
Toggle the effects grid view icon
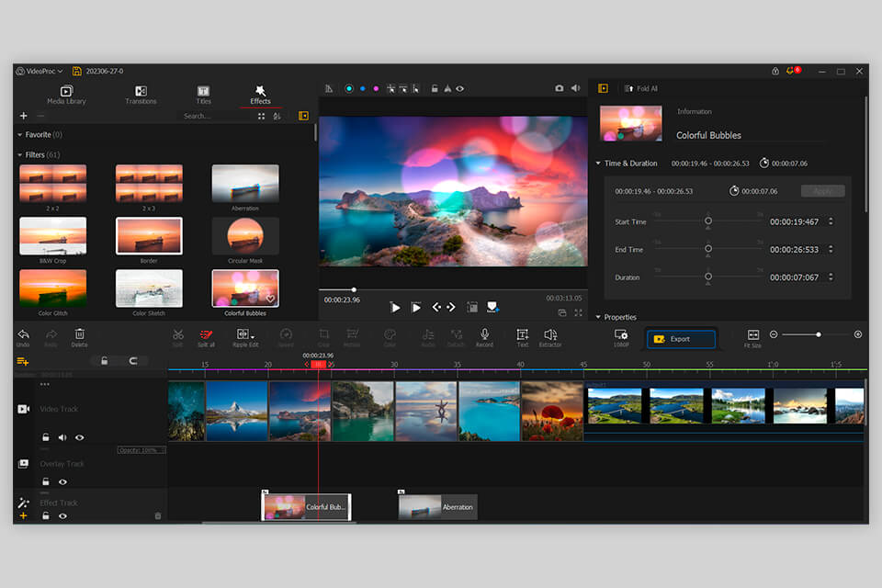pyautogui.click(x=261, y=116)
